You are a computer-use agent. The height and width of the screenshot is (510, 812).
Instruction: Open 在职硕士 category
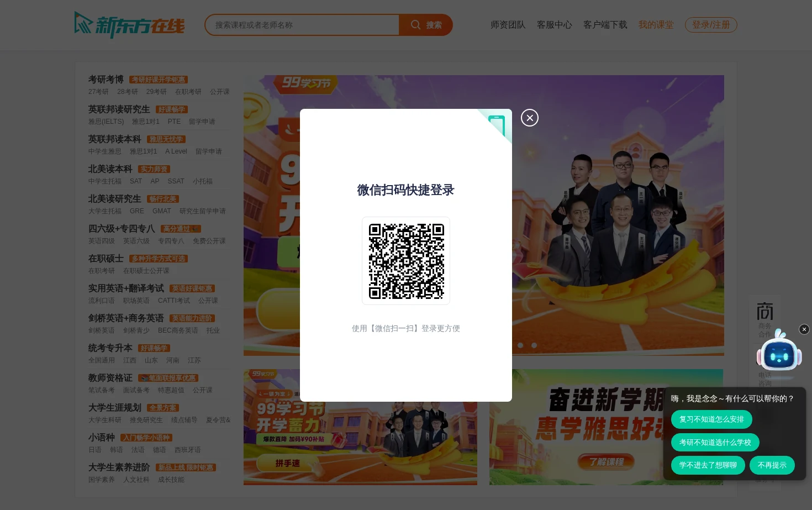(x=106, y=259)
